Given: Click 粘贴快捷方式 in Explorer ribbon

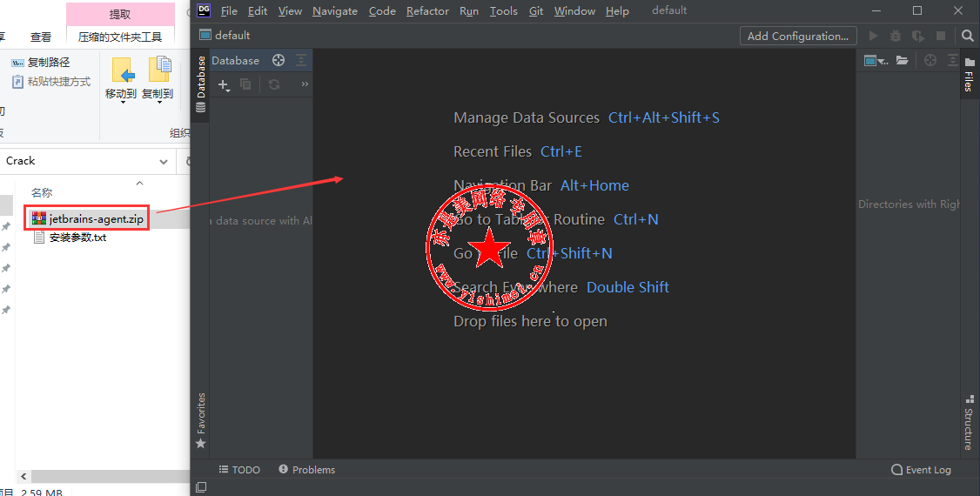Looking at the screenshot, I should pyautogui.click(x=51, y=82).
